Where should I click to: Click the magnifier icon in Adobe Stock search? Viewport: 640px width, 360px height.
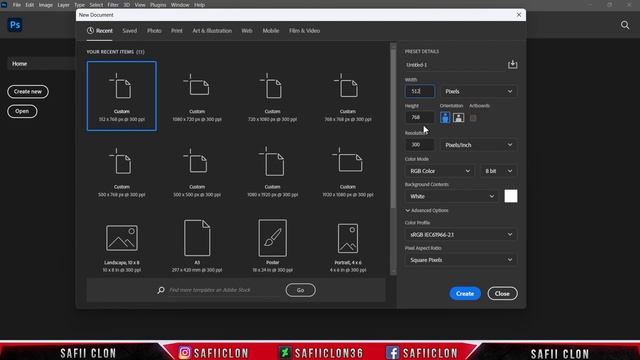(x=161, y=290)
